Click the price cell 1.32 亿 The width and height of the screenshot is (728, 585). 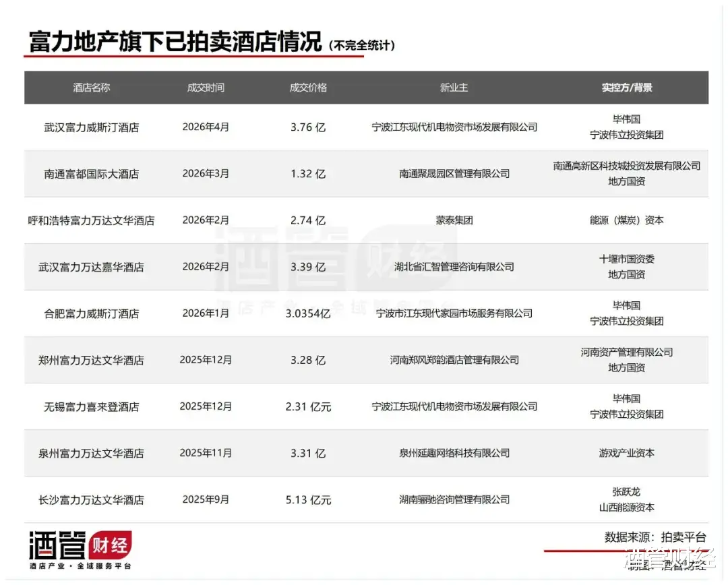click(x=308, y=174)
